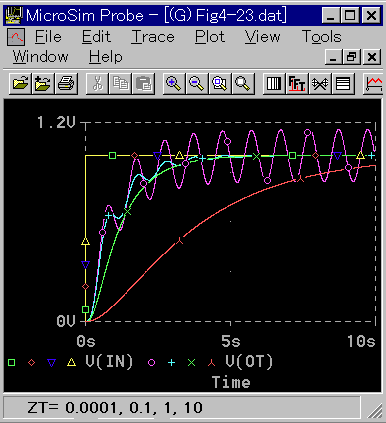The height and width of the screenshot is (423, 386).
Task: Close the inner document window
Action: [372, 57]
